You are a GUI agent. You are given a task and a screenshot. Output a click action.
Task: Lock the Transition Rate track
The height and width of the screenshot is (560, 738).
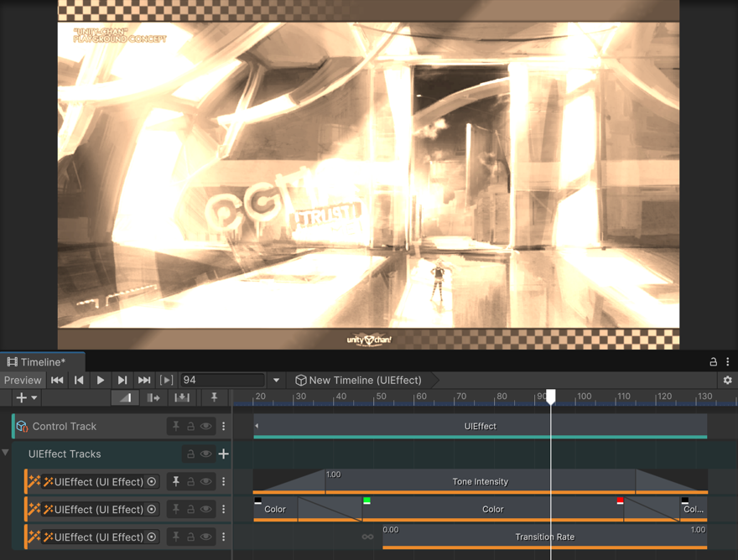190,537
